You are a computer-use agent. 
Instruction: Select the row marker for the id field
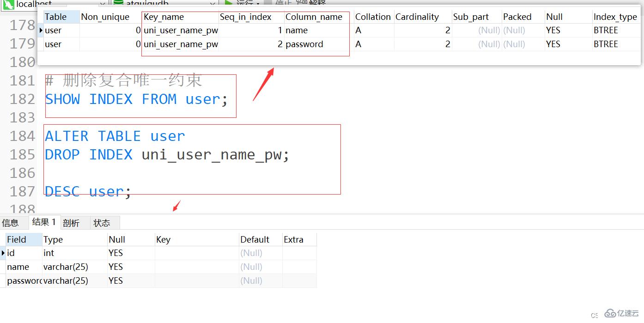3,253
